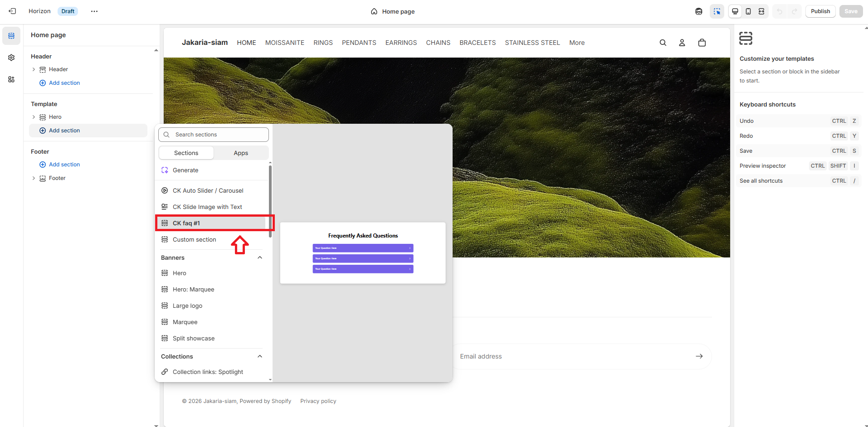Image resolution: width=868 pixels, height=427 pixels.
Task: Switch to fullscreen width preview icon
Action: (x=761, y=11)
